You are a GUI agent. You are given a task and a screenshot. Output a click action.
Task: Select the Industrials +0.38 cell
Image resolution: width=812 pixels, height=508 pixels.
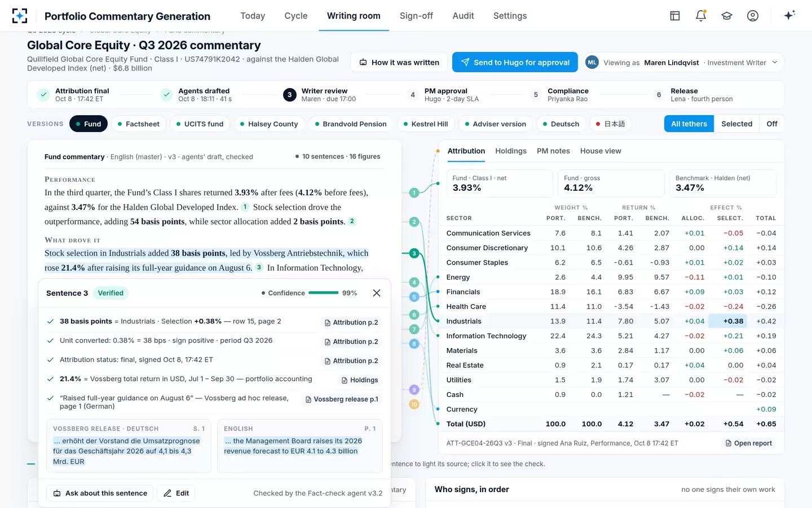(x=727, y=321)
